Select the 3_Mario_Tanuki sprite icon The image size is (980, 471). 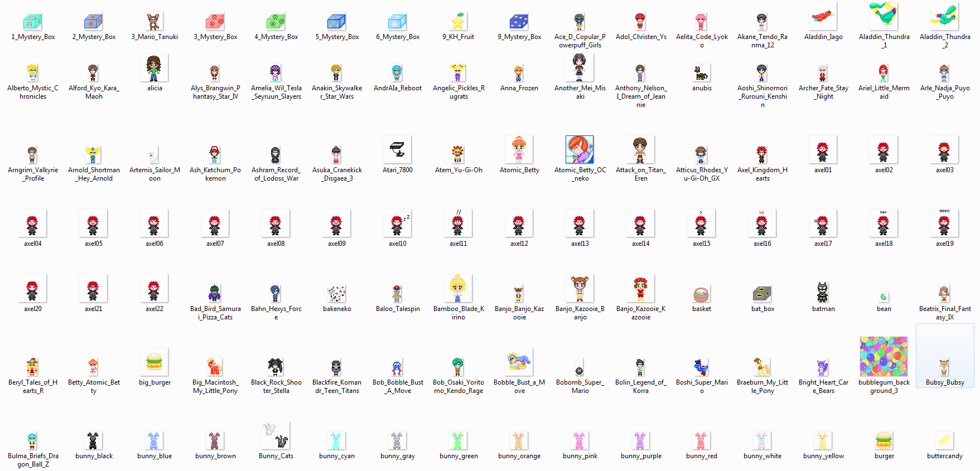[153, 22]
